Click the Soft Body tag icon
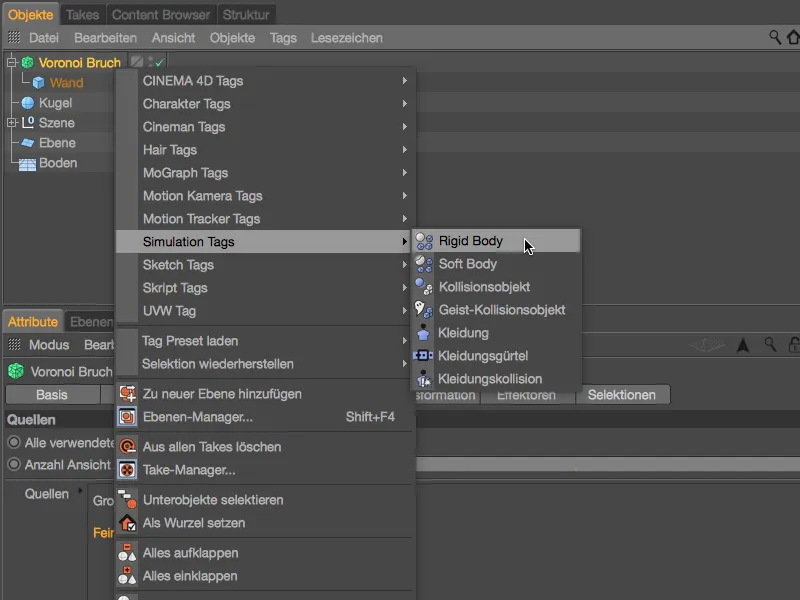This screenshot has height=600, width=800. (x=424, y=264)
